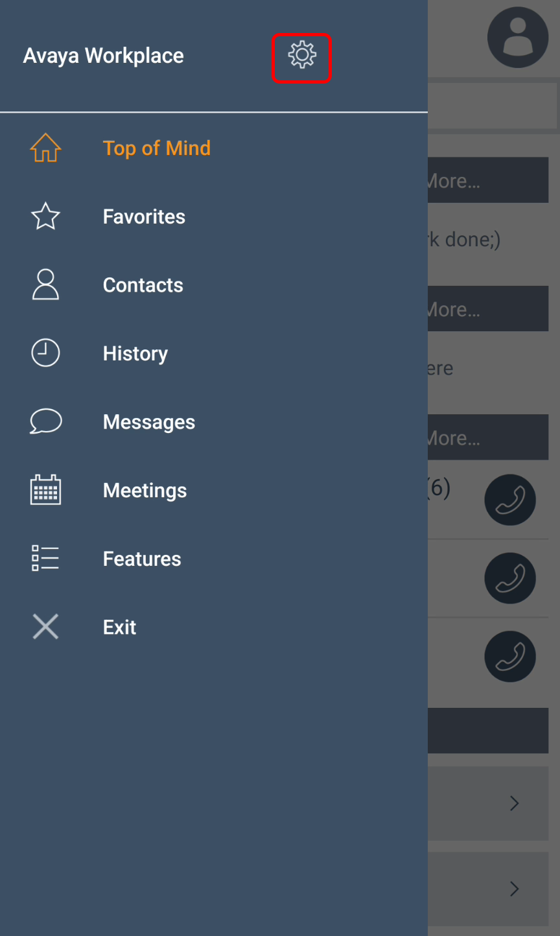
Task: Call using the middle phone icon
Action: point(510,578)
